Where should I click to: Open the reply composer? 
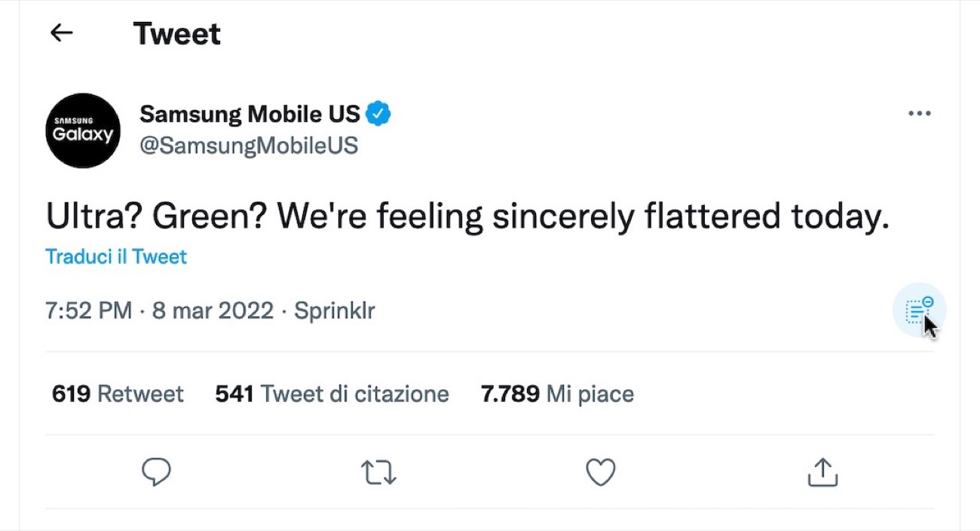(x=157, y=471)
